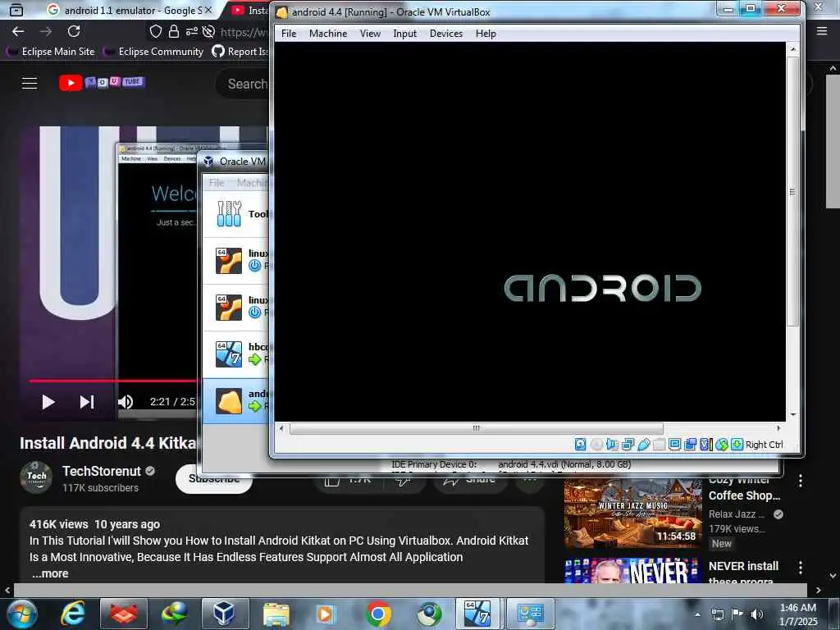Play the YouTube video
Viewport: 840px width, 630px height.
[x=48, y=402]
